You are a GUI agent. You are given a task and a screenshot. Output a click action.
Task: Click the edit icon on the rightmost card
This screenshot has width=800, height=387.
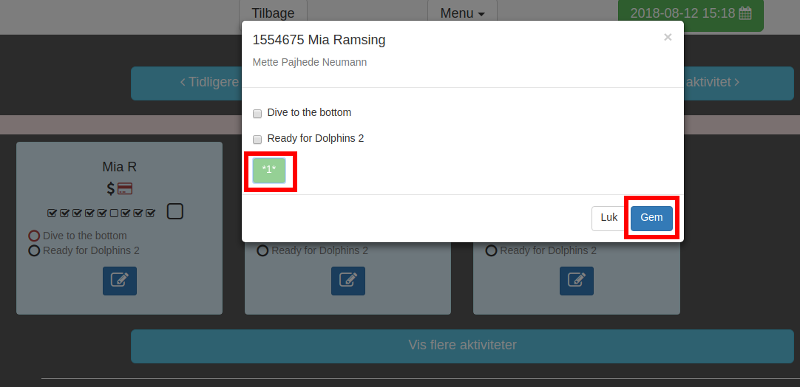[x=577, y=280]
